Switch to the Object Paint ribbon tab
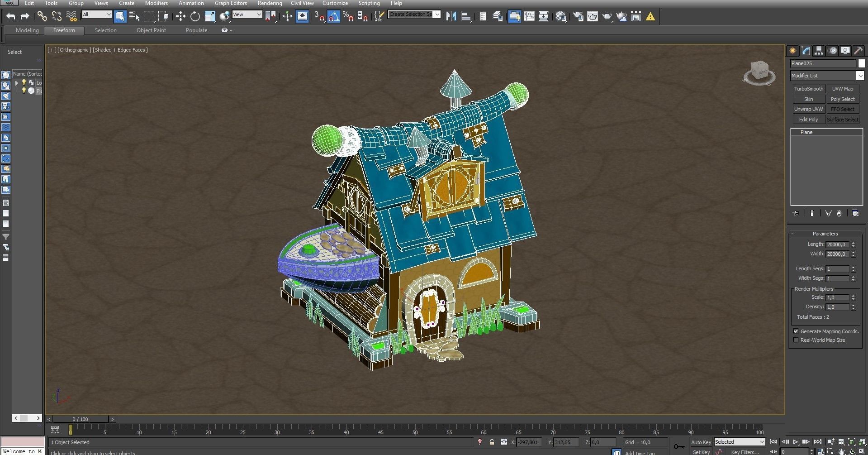 (151, 30)
